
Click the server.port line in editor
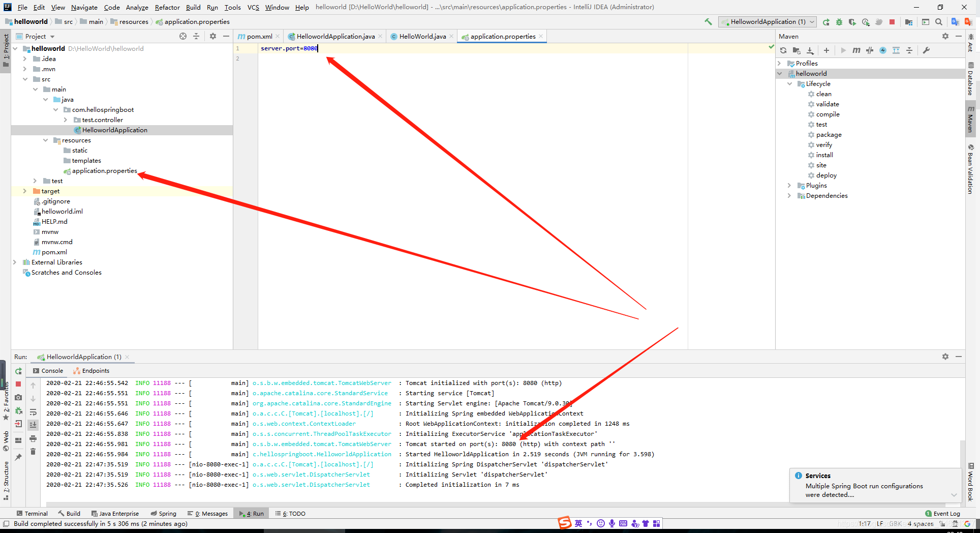coord(289,48)
